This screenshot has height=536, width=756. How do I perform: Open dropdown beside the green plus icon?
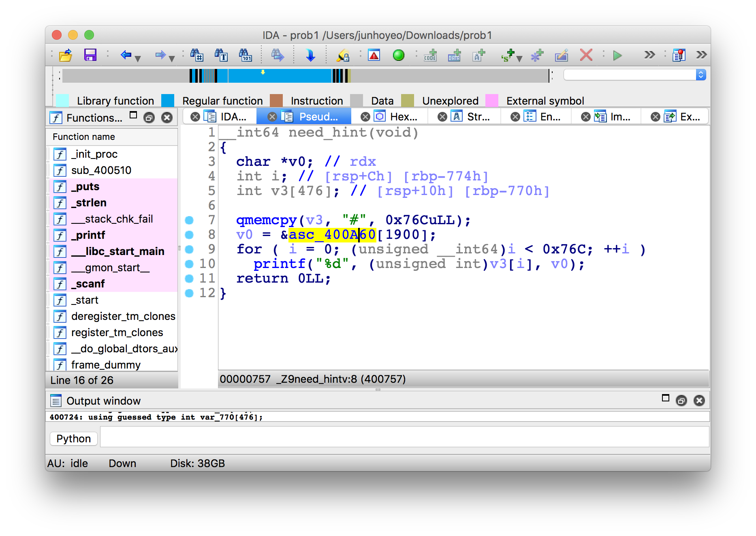[x=519, y=59]
